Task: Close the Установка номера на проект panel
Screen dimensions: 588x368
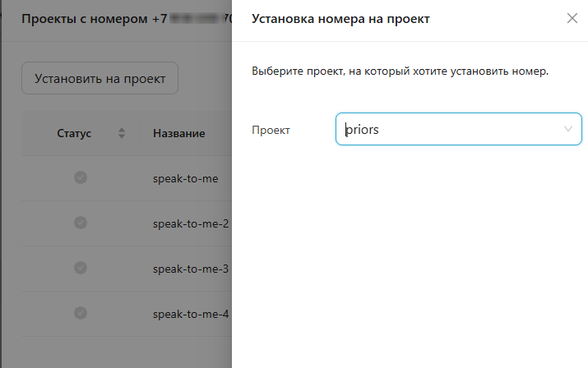Action: pos(572,18)
